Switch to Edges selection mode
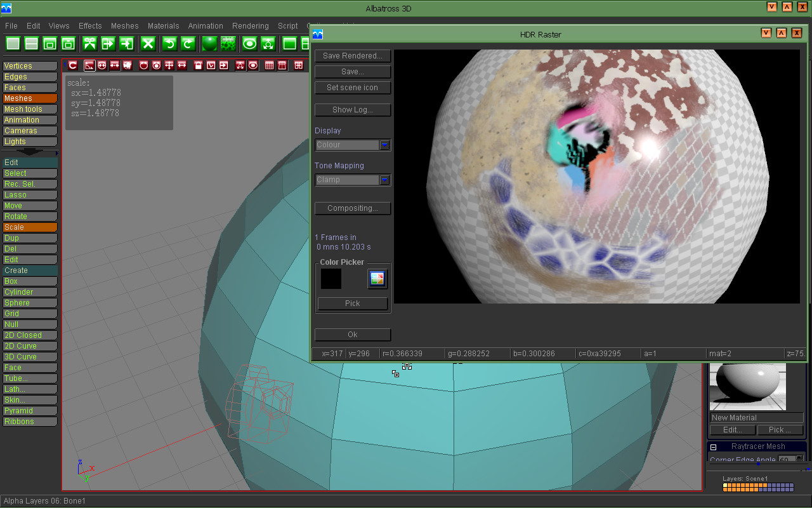Image resolution: width=812 pixels, height=508 pixels. point(30,77)
